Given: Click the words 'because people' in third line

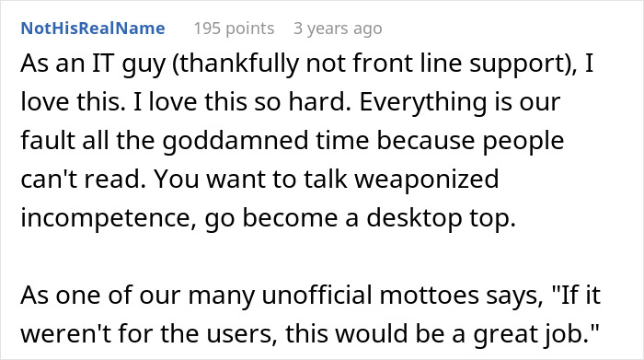Looking at the screenshot, I should tap(471, 141).
